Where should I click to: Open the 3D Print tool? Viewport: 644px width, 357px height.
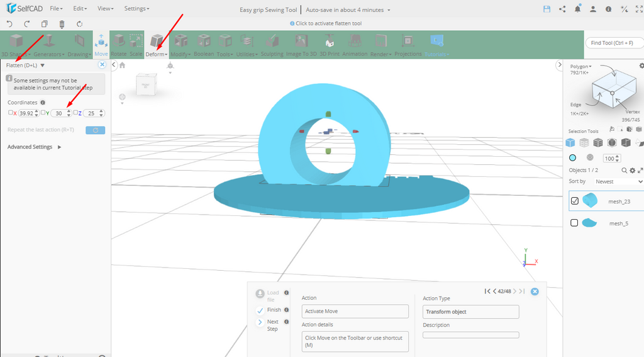click(x=330, y=45)
